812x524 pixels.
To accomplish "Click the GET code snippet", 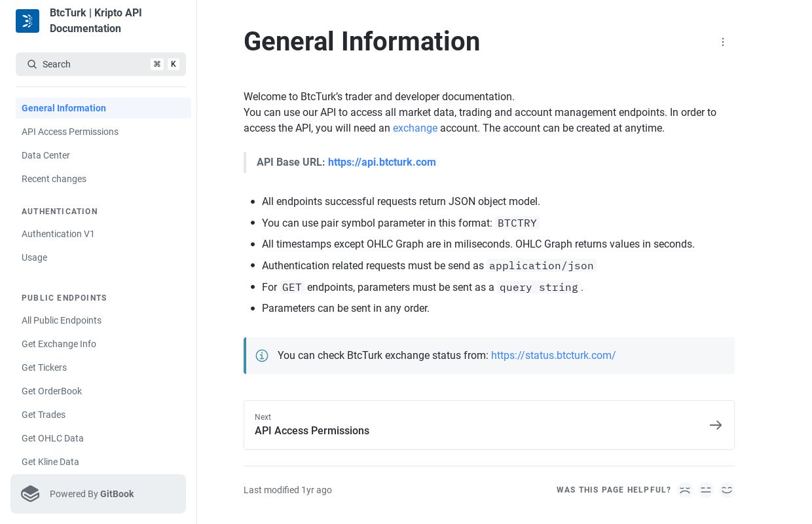I will (292, 288).
